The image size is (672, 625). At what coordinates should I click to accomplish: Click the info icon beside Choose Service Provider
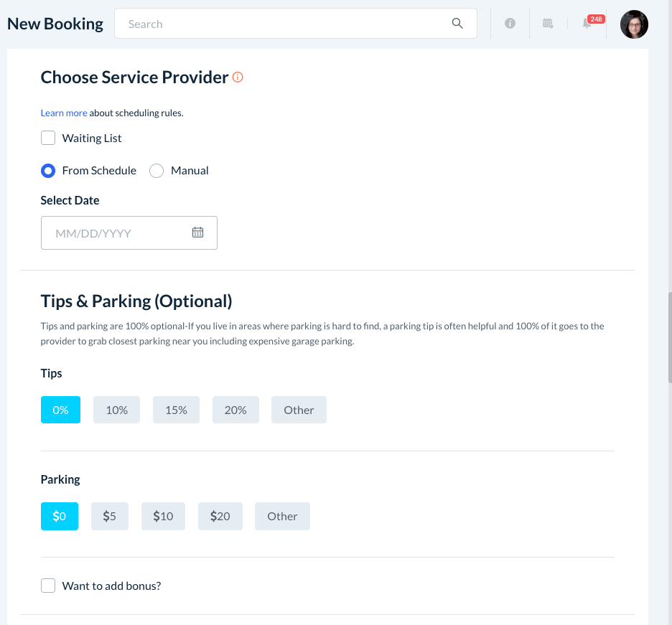(238, 77)
